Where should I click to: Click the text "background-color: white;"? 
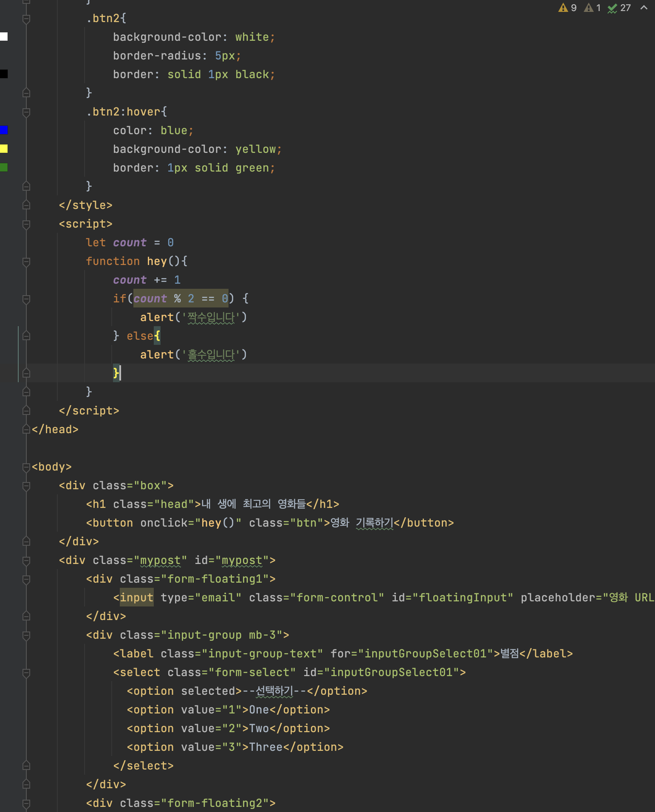[x=194, y=37]
